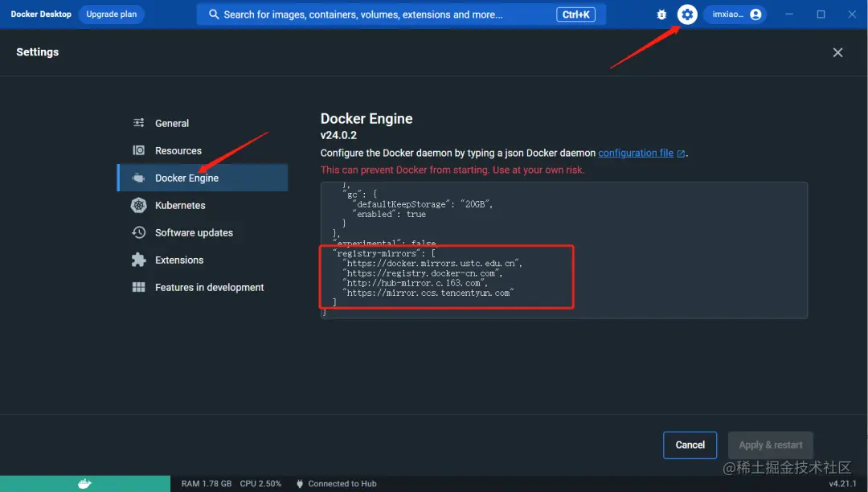Click the Features in development grid icon

[x=139, y=287]
